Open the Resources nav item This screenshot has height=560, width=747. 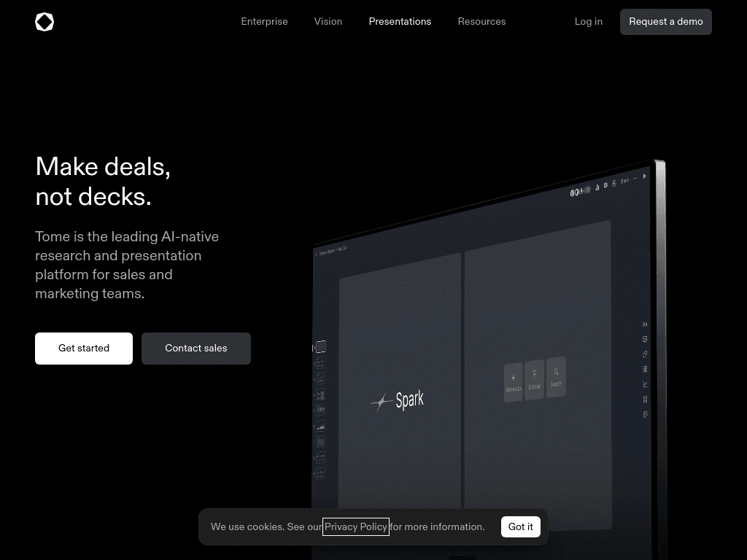coord(481,21)
